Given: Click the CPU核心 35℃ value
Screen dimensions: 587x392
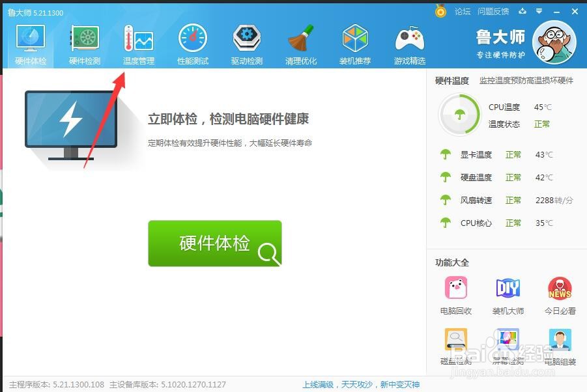Looking at the screenshot, I should pyautogui.click(x=544, y=223).
